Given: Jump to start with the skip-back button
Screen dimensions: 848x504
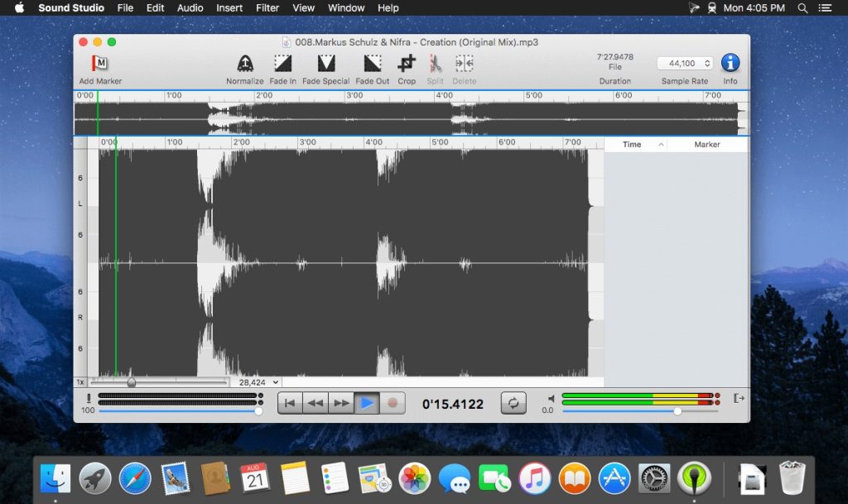Looking at the screenshot, I should coord(289,403).
